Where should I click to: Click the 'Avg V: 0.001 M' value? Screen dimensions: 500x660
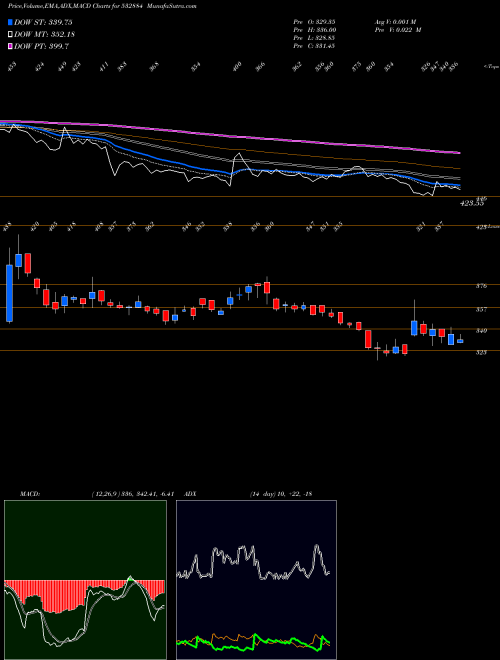click(396, 21)
